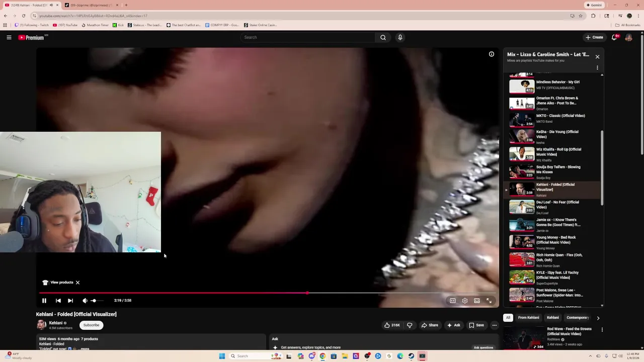This screenshot has width=644, height=362.
Task: Open the YouTube guide hamburger menu
Action: click(x=9, y=37)
